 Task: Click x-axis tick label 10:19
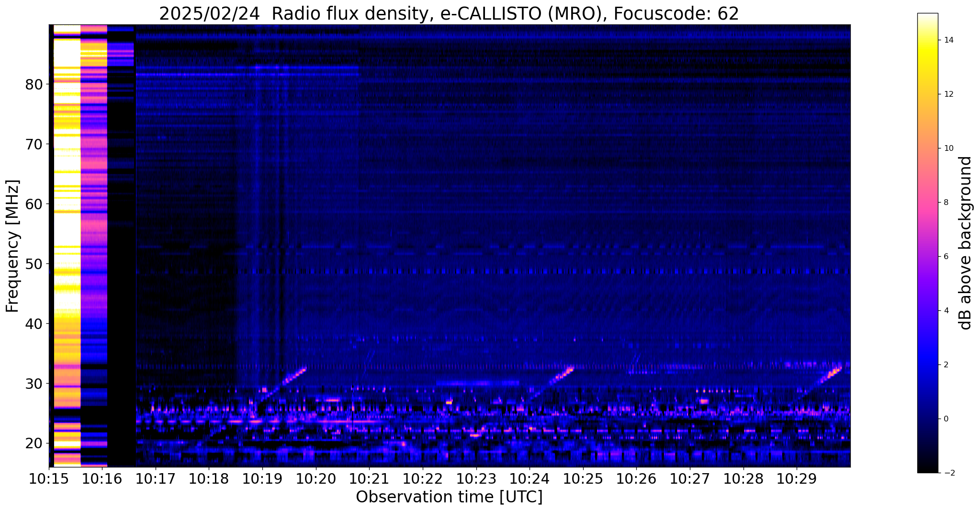(x=262, y=478)
